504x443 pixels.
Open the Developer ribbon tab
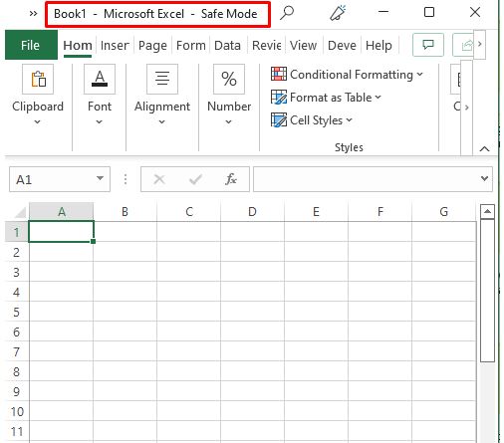click(x=342, y=45)
